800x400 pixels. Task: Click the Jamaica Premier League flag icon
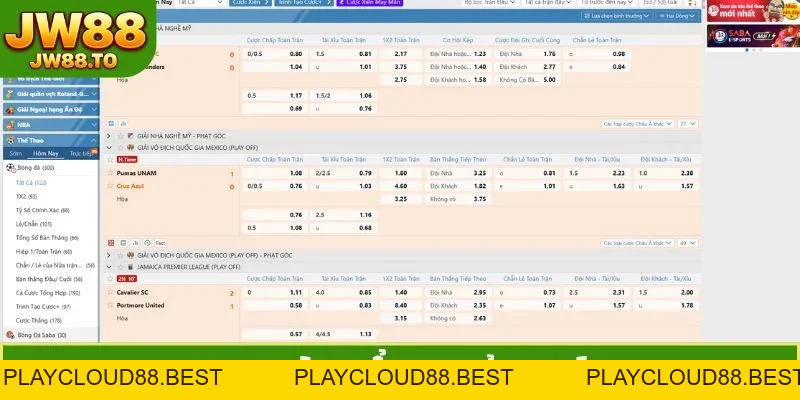pos(131,267)
